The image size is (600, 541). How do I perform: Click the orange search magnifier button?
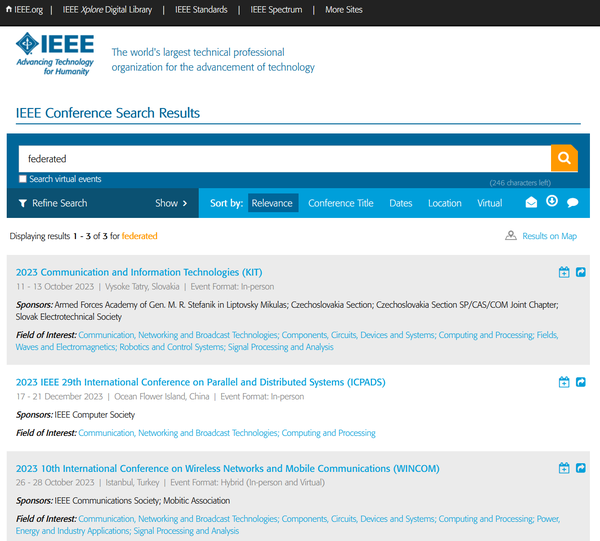coord(564,158)
